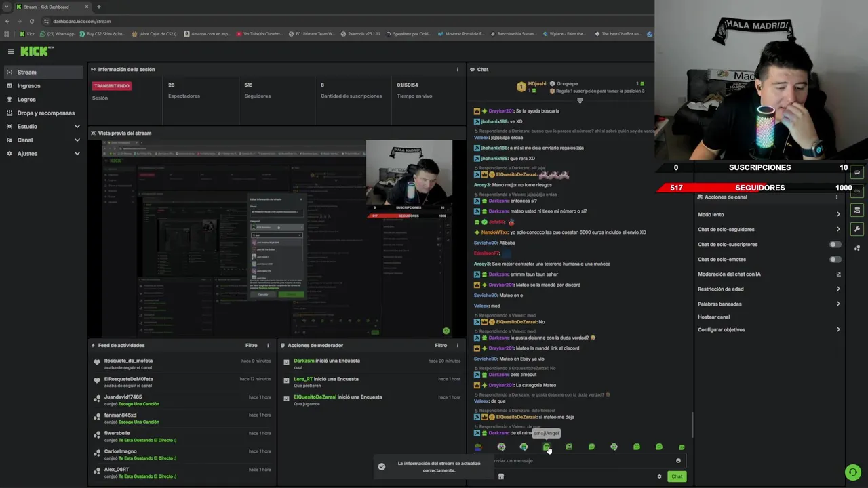Open the browser tab search dropdown

(7, 7)
